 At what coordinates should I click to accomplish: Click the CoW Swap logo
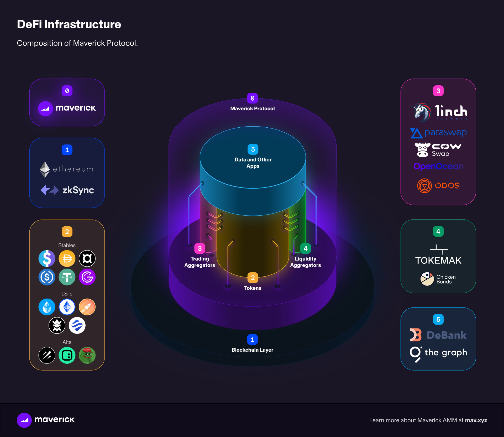pyautogui.click(x=438, y=150)
